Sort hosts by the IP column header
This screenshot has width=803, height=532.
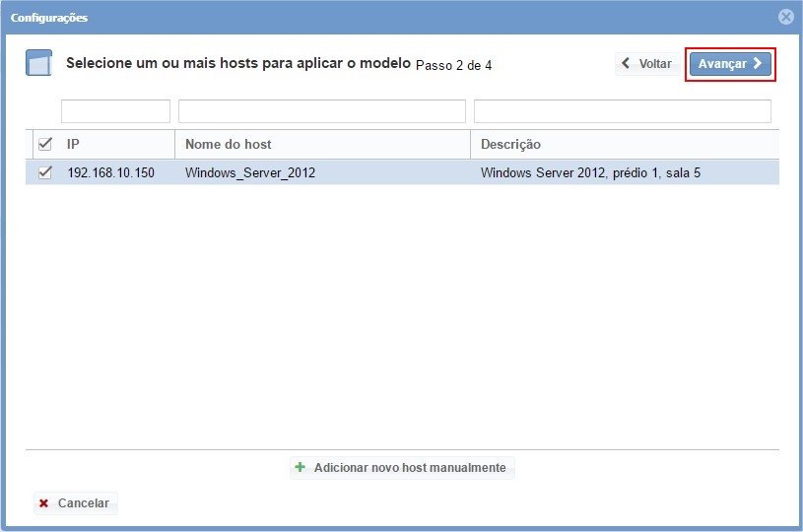pyautogui.click(x=116, y=144)
